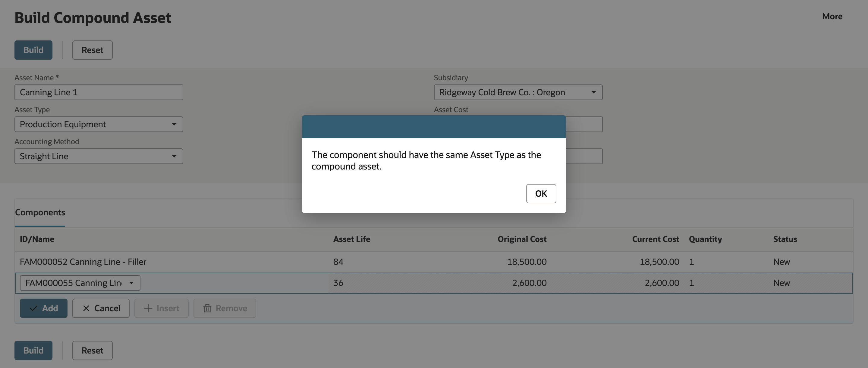This screenshot has width=868, height=368.
Task: Click the Asset Life column header
Action: point(351,239)
